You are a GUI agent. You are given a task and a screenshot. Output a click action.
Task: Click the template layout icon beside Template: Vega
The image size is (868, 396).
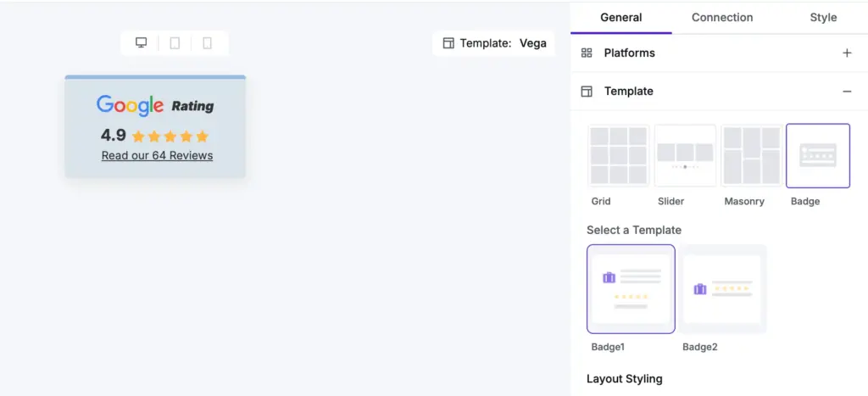pyautogui.click(x=448, y=43)
